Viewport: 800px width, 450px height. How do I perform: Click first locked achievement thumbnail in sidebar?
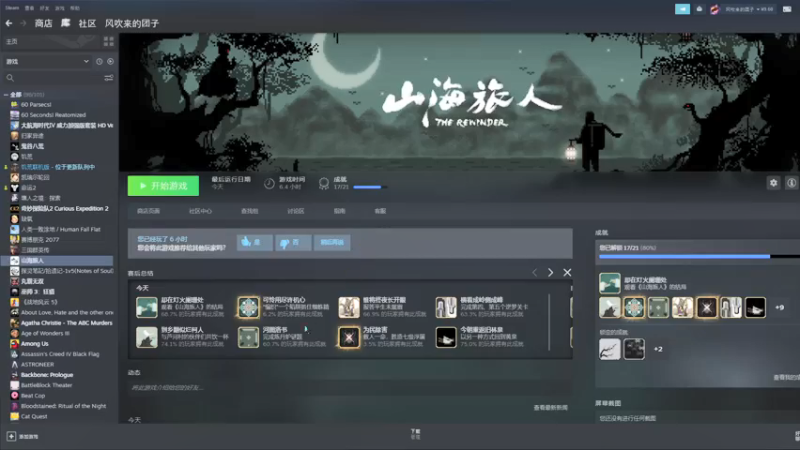click(x=610, y=349)
